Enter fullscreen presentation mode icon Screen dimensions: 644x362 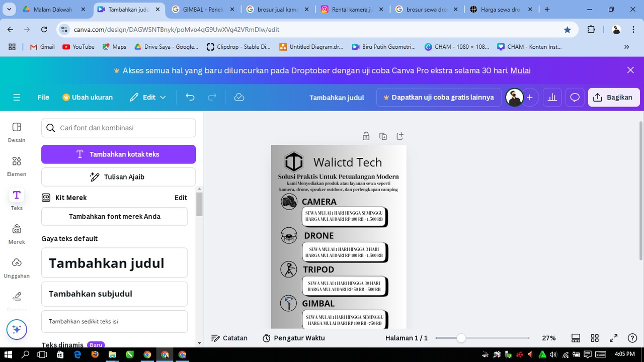[613, 338]
